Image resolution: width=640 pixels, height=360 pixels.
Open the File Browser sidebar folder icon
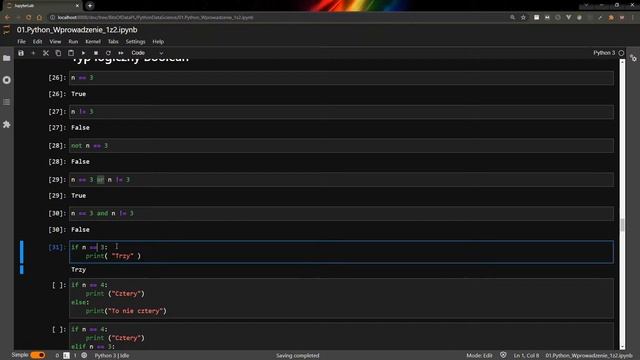tap(7, 58)
